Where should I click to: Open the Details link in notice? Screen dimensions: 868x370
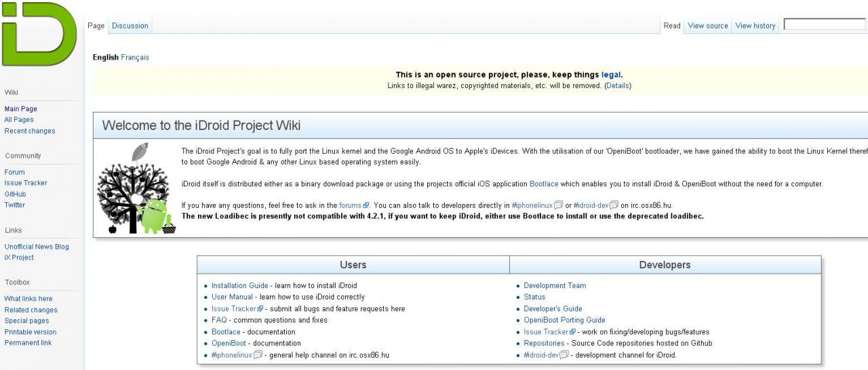pyautogui.click(x=618, y=86)
